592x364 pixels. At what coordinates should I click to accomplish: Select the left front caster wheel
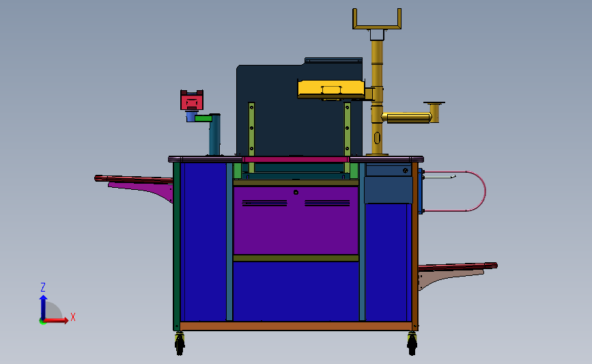tap(180, 344)
